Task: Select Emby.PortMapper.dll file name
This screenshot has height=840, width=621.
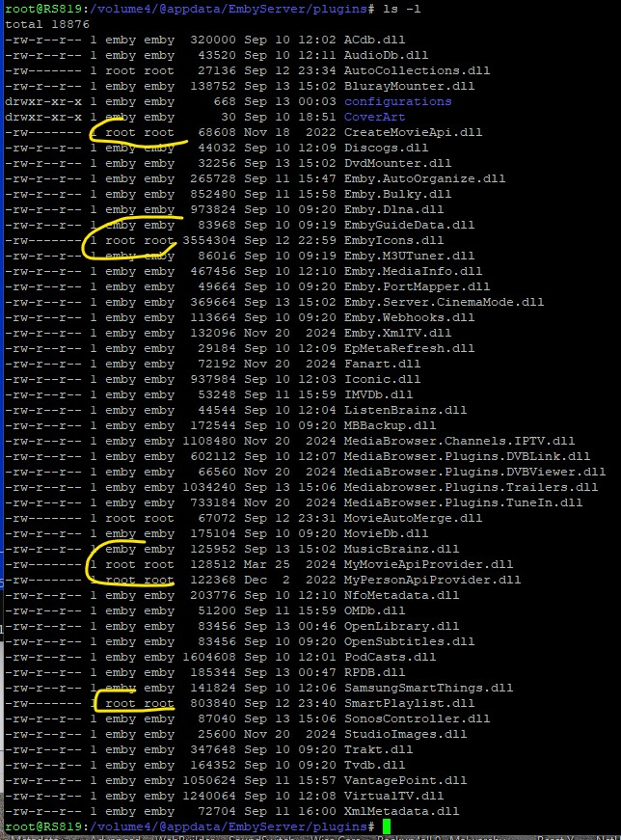Action: click(417, 286)
